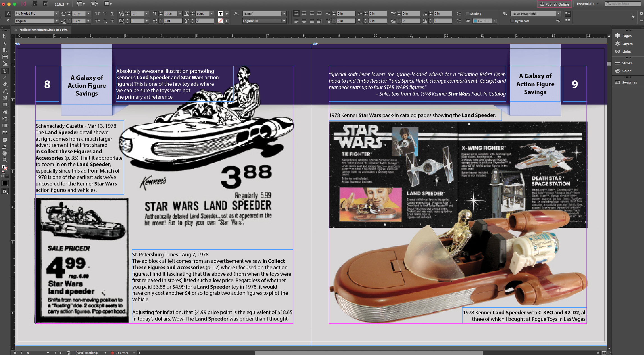
Task: Open the Stroke panel
Action: (624, 63)
